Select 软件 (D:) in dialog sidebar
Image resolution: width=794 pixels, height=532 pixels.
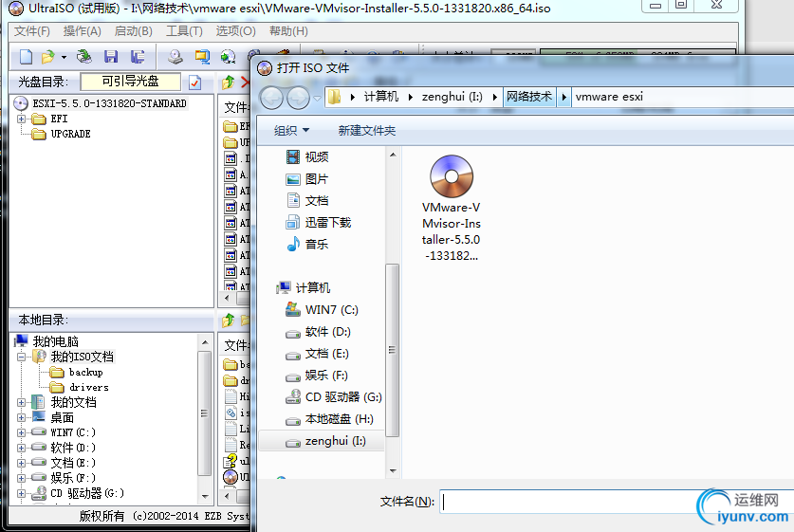(318, 332)
